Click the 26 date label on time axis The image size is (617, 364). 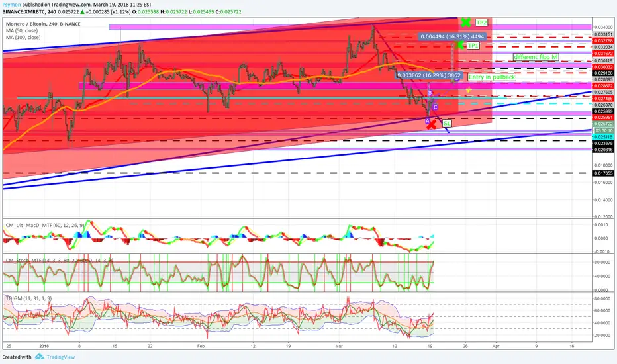(465, 346)
